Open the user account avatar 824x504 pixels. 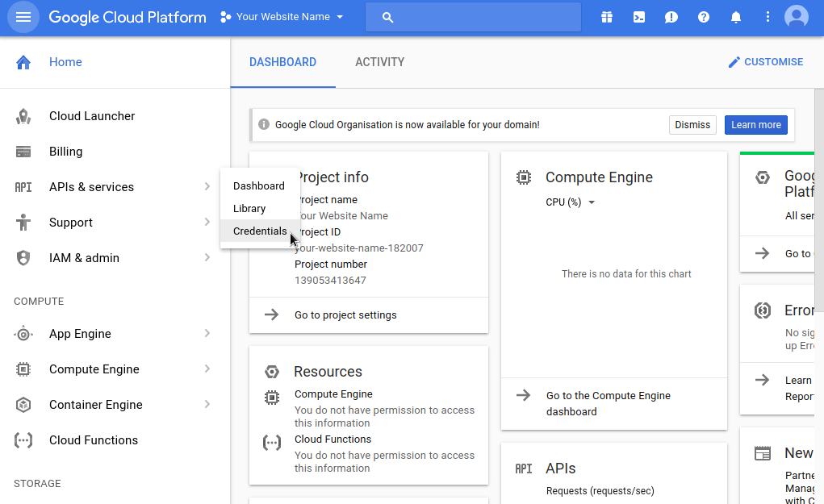[x=797, y=17]
